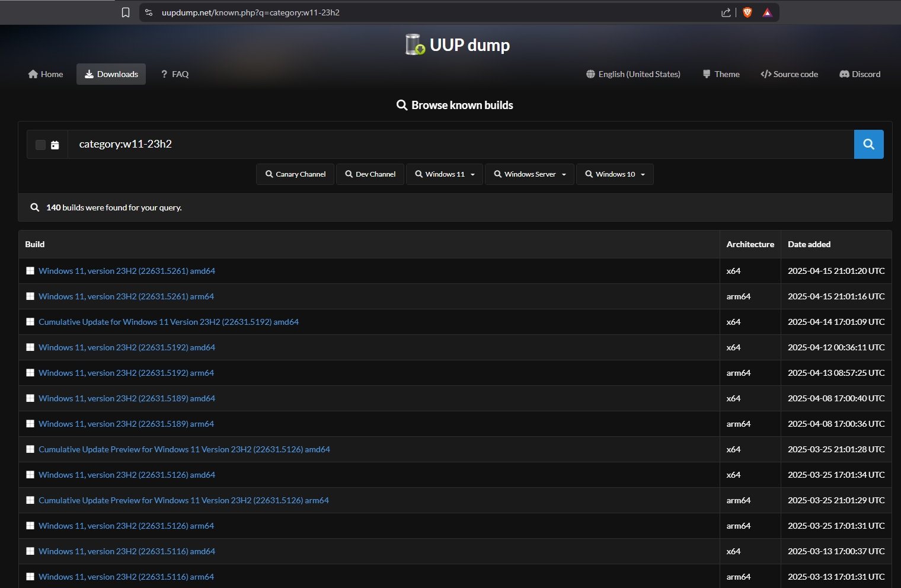Open the Theme selector
The width and height of the screenshot is (901, 588).
[721, 74]
